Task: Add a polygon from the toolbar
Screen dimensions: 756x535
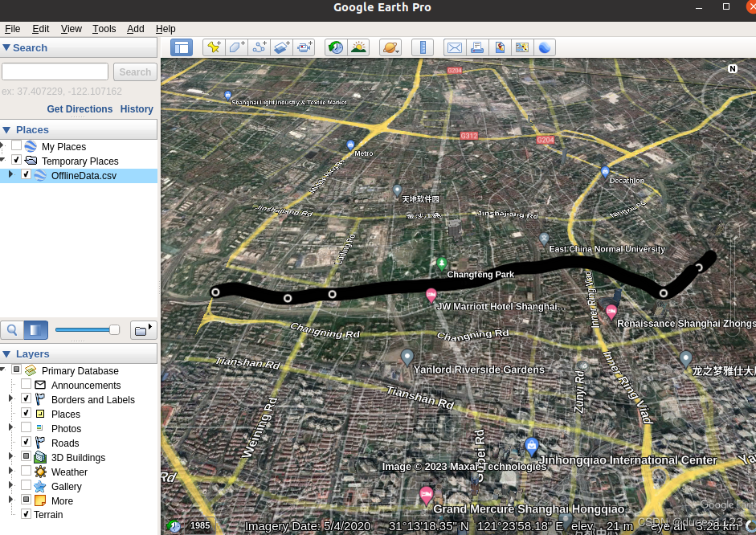Action: click(x=236, y=47)
